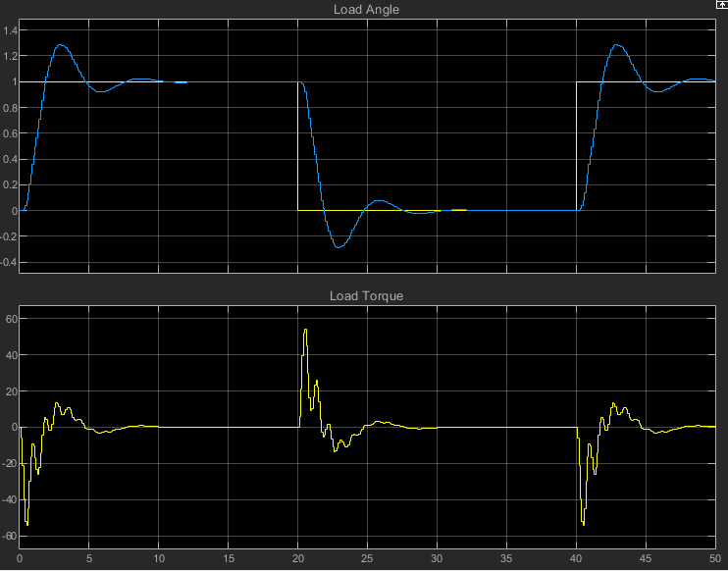The width and height of the screenshot is (728, 571).
Task: Select the "Load Angle" plot title
Action: (x=366, y=10)
